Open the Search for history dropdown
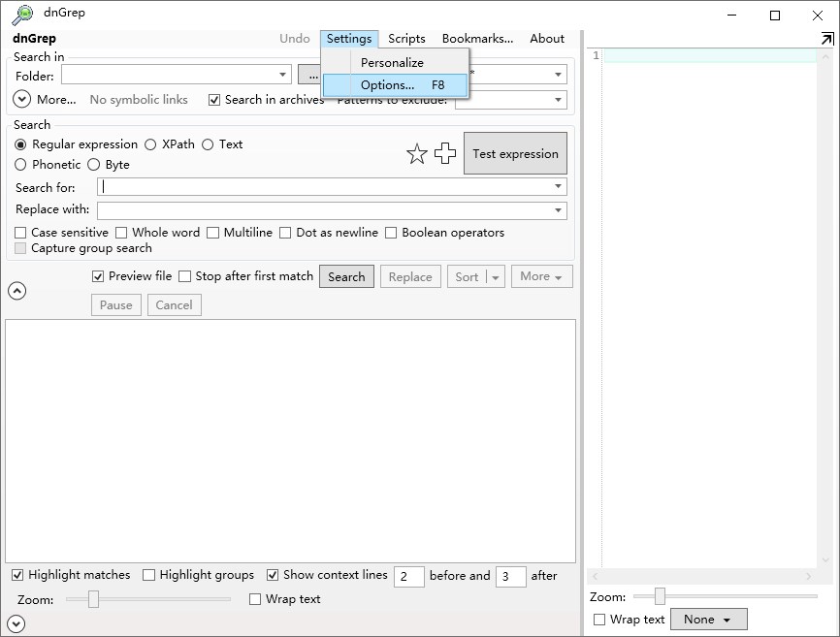 (x=558, y=185)
